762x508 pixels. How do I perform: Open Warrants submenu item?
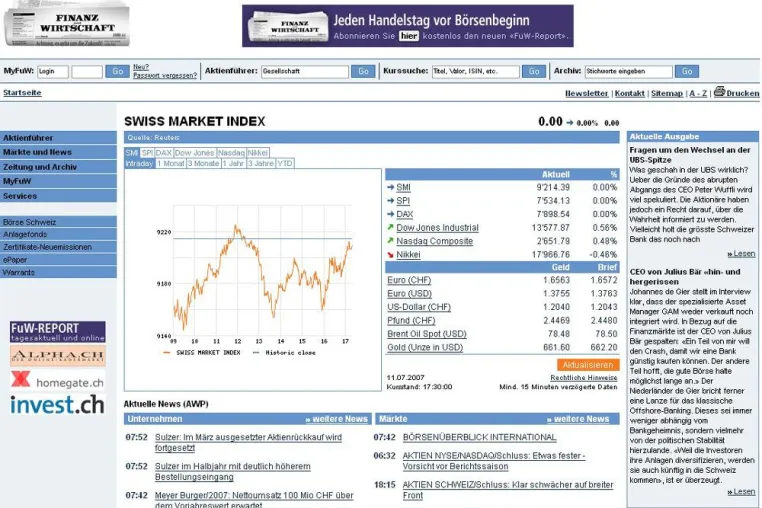[x=58, y=272]
